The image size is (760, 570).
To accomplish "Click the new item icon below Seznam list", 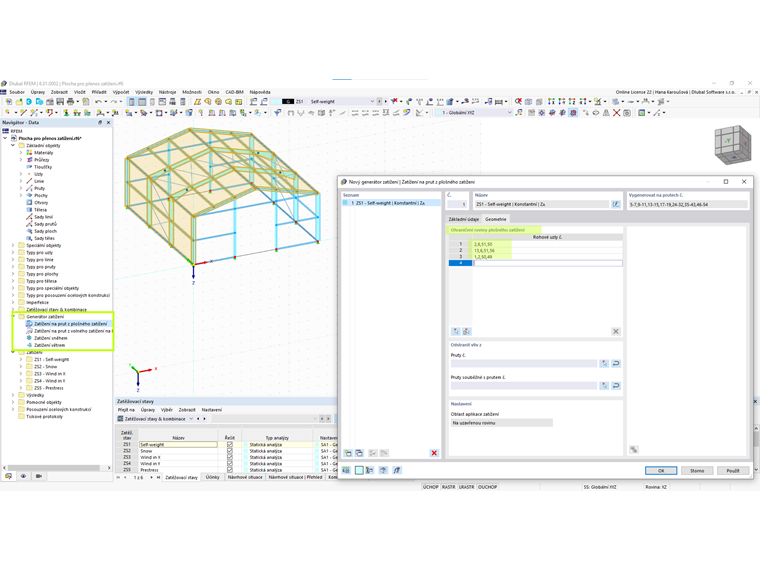I will pyautogui.click(x=348, y=453).
